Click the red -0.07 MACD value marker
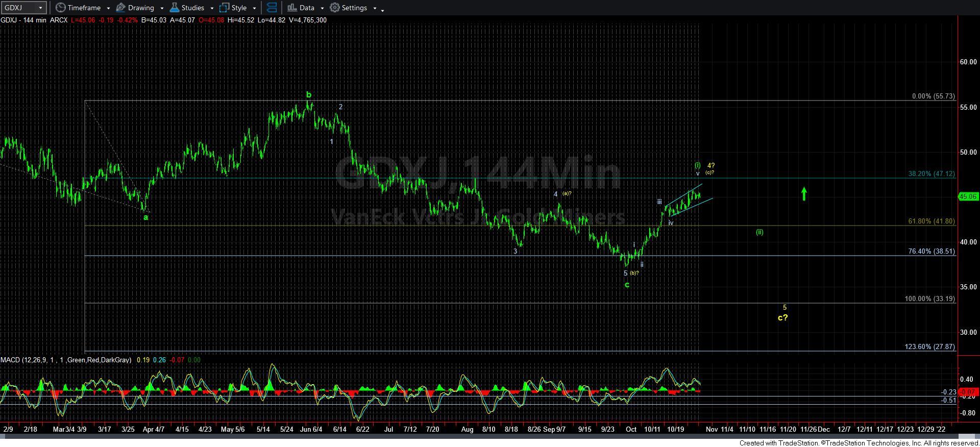The height and width of the screenshot is (447, 980). (968, 392)
